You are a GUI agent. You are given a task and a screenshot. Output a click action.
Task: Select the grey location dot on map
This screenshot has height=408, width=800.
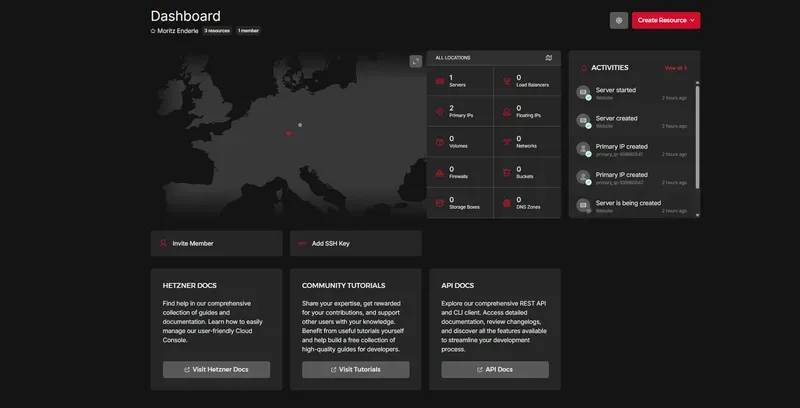coord(300,125)
